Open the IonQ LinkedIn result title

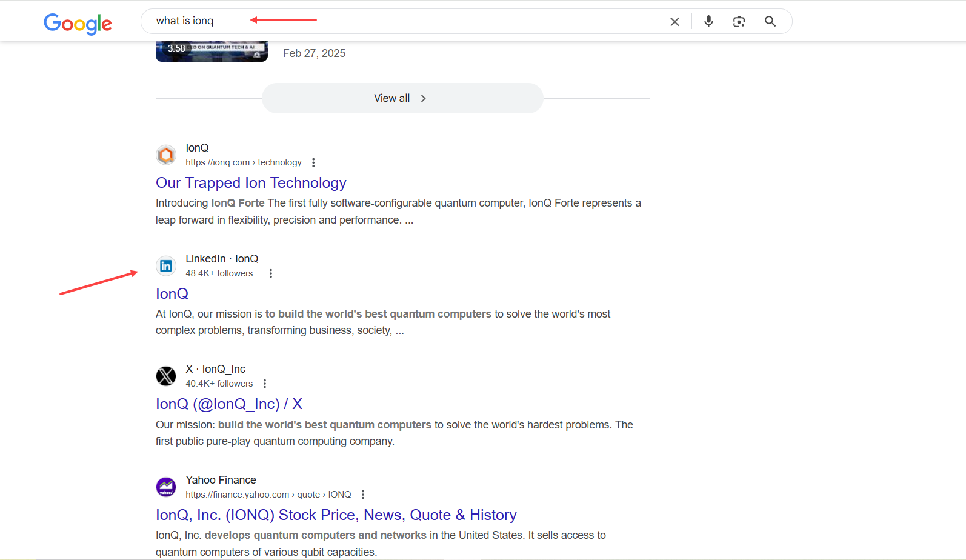pos(172,294)
